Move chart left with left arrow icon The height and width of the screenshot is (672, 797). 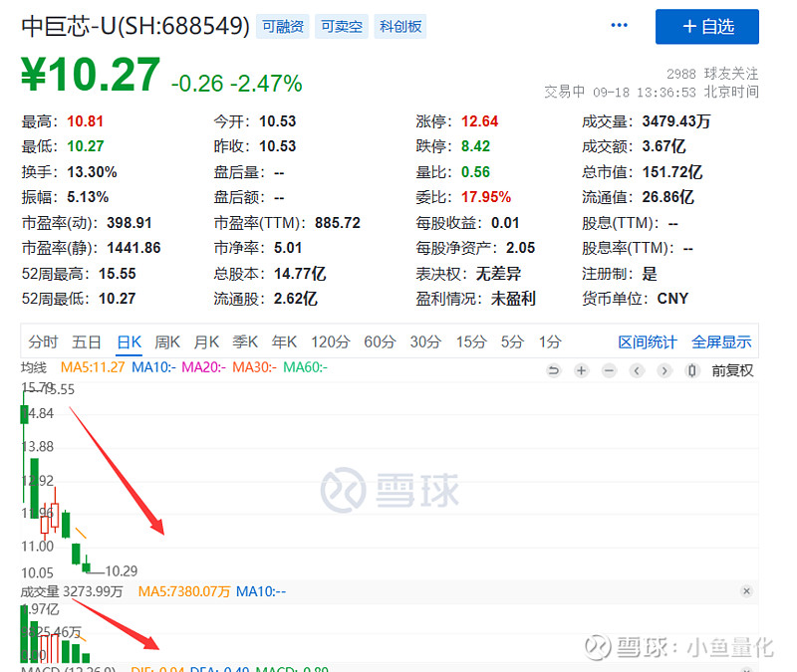637,370
